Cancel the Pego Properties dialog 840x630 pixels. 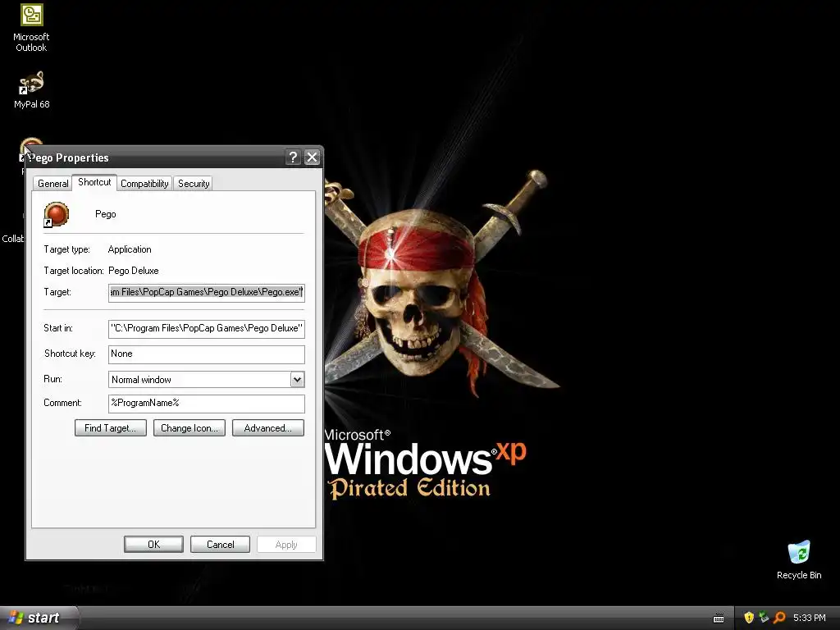point(220,545)
